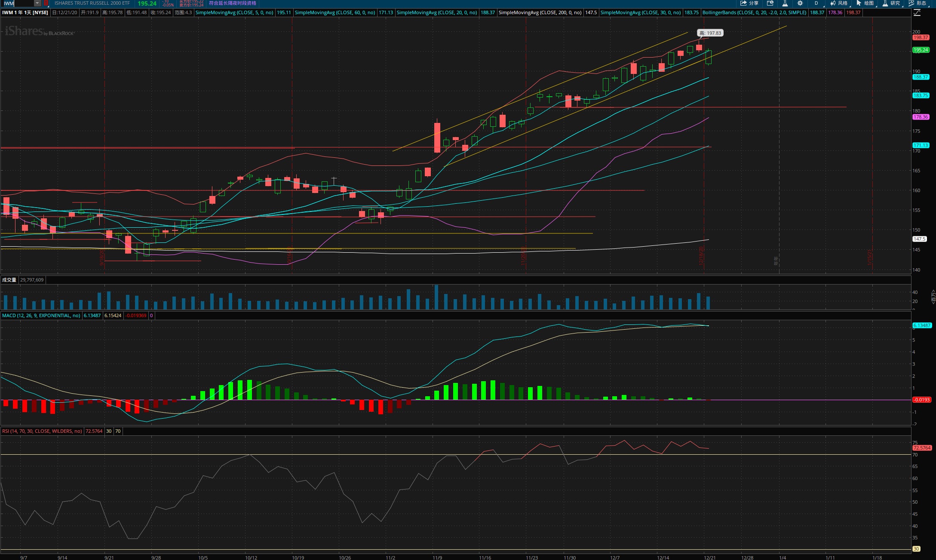Click the MACD (12, 26, 9, EXPONENTIAL) label
This screenshot has height=560, width=936.
[x=41, y=315]
